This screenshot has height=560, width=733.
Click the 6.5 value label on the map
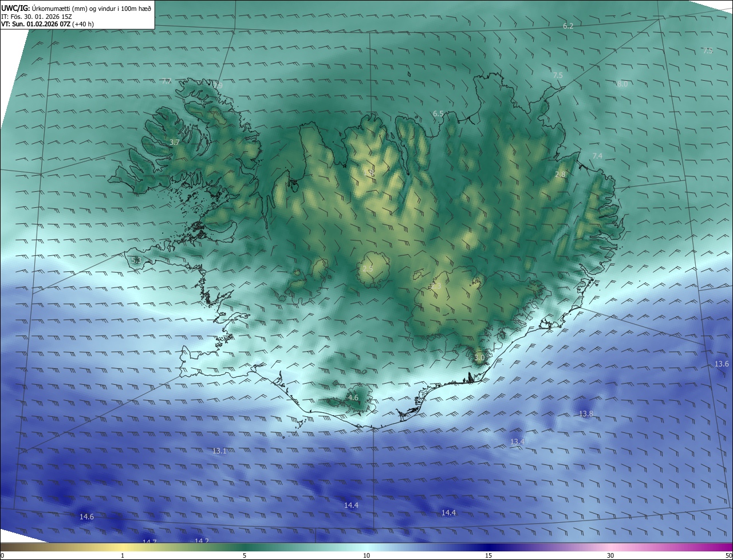[438, 114]
